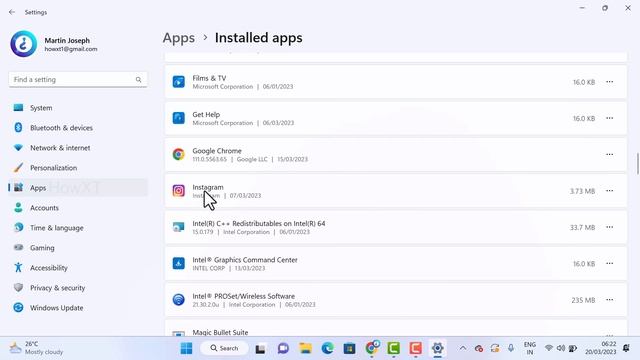This screenshot has height=360, width=640.
Task: Click the Apps breadcrumb link
Action: [x=179, y=38]
